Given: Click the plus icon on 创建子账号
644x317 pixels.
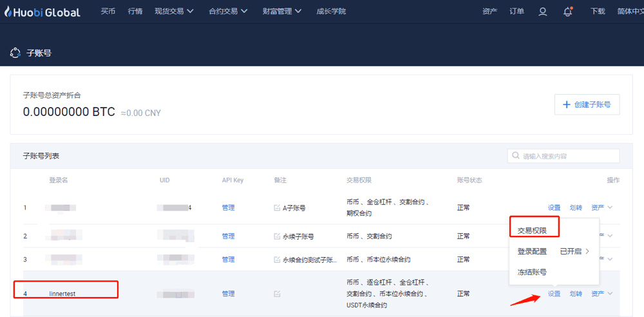Looking at the screenshot, I should [x=566, y=104].
